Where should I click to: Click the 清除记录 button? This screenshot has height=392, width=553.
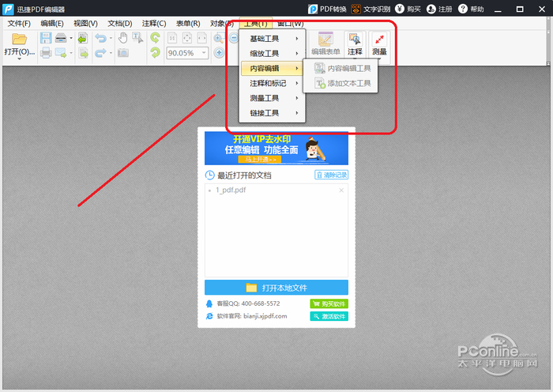click(331, 175)
